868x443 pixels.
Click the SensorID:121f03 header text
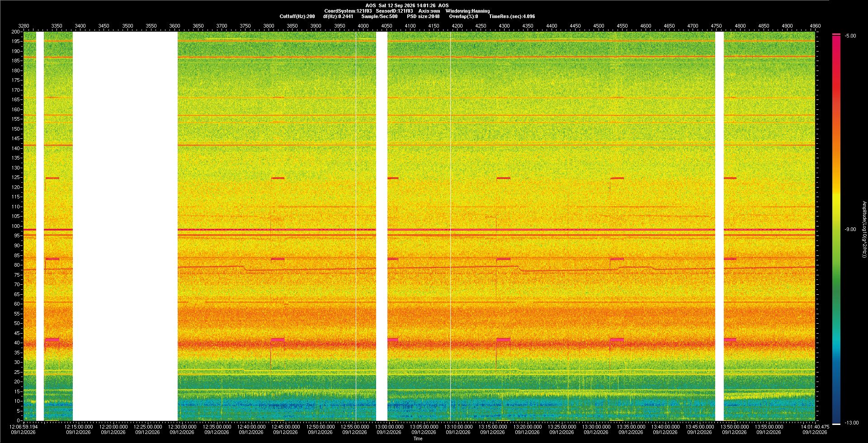(394, 11)
